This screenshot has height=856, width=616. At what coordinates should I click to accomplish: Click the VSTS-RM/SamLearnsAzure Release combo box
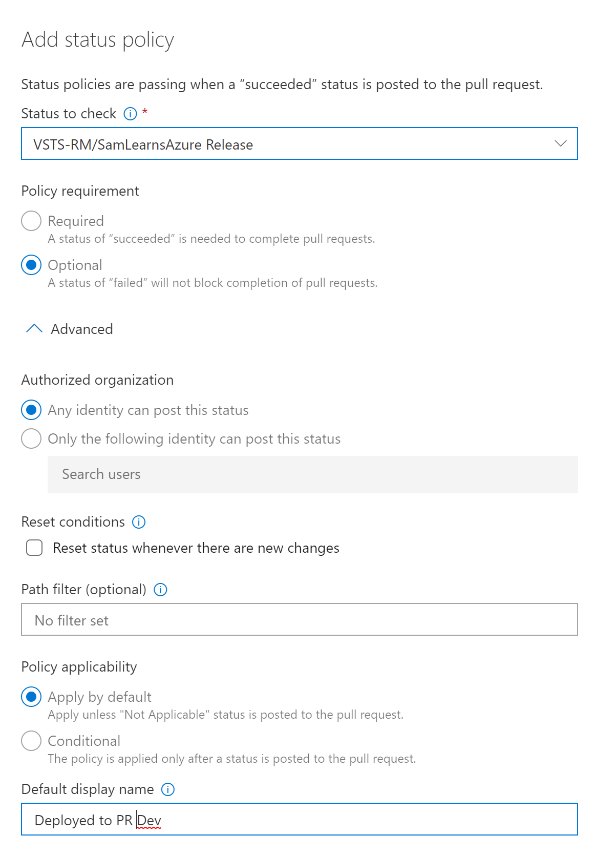(x=287, y=144)
